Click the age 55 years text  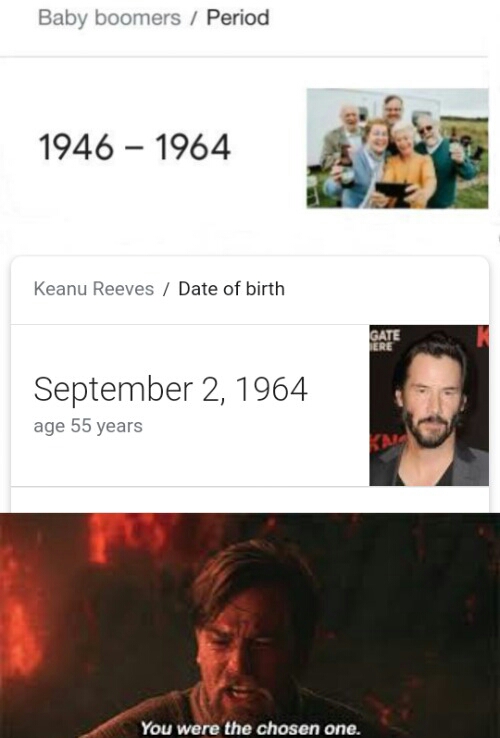pyautogui.click(x=88, y=426)
